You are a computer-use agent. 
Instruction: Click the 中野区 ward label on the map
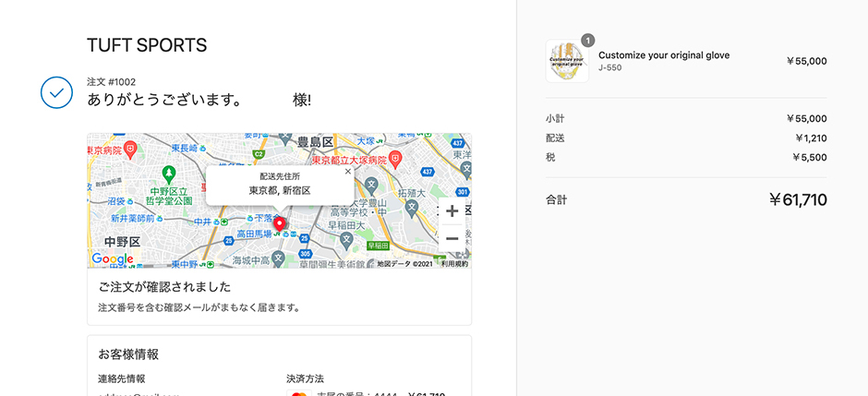point(122,241)
